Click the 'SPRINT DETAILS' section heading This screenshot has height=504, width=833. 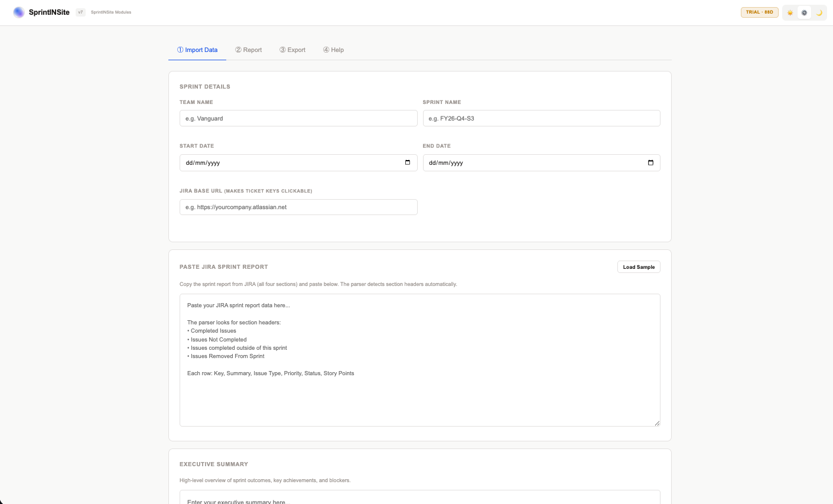[205, 87]
